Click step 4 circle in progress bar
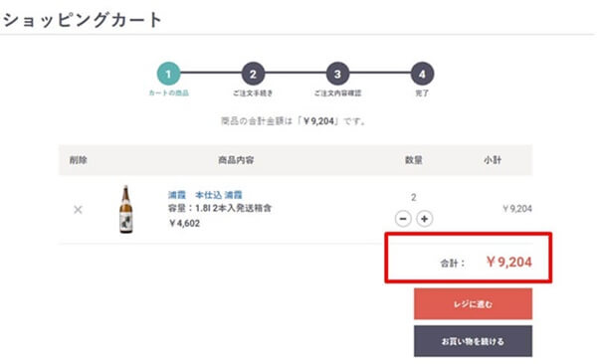Image resolution: width=597 pixels, height=364 pixels. pos(422,74)
